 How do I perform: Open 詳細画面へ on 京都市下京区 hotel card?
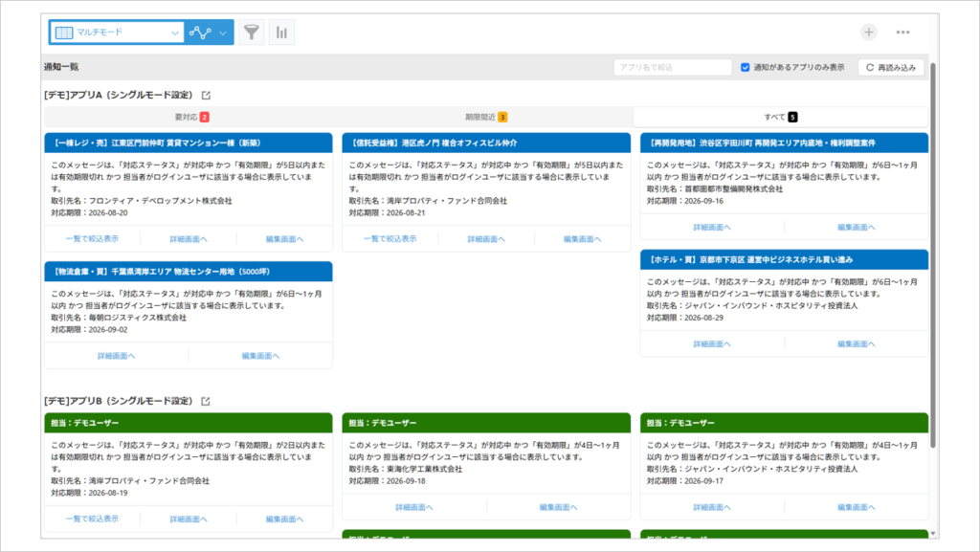[x=712, y=344]
